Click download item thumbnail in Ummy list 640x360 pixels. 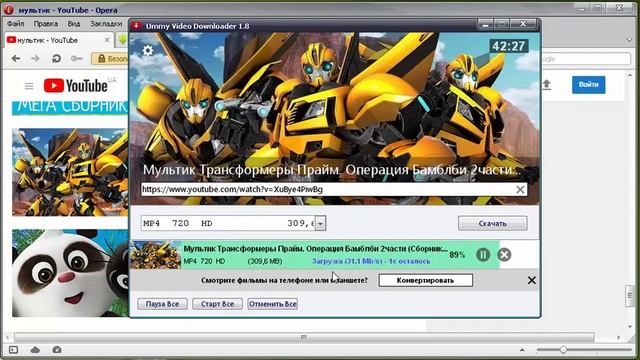coord(156,255)
